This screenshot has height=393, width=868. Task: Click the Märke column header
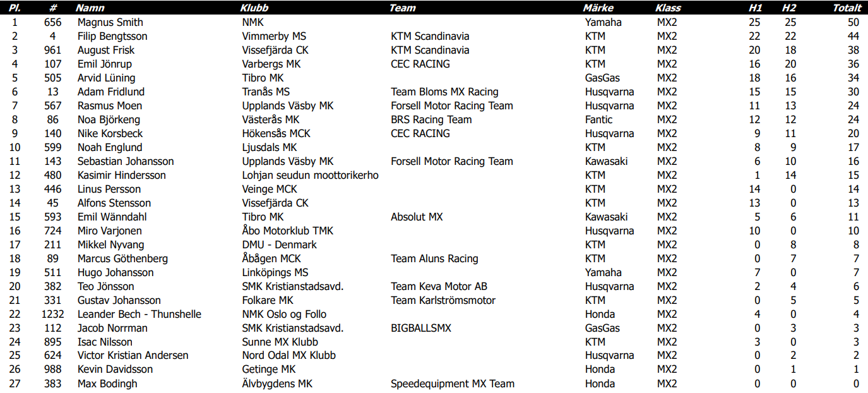point(598,8)
